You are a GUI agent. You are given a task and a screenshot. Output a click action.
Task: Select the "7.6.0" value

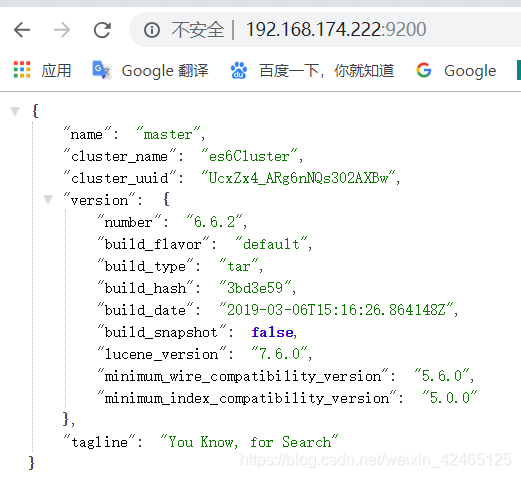pos(280,354)
